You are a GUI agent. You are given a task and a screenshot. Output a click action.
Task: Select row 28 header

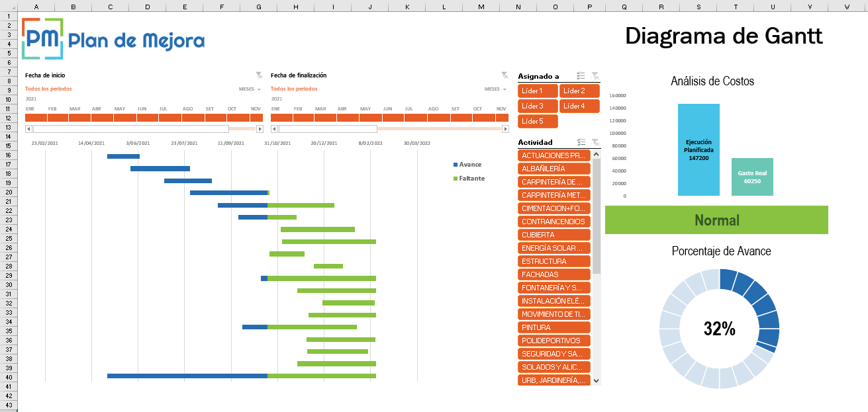click(9, 266)
